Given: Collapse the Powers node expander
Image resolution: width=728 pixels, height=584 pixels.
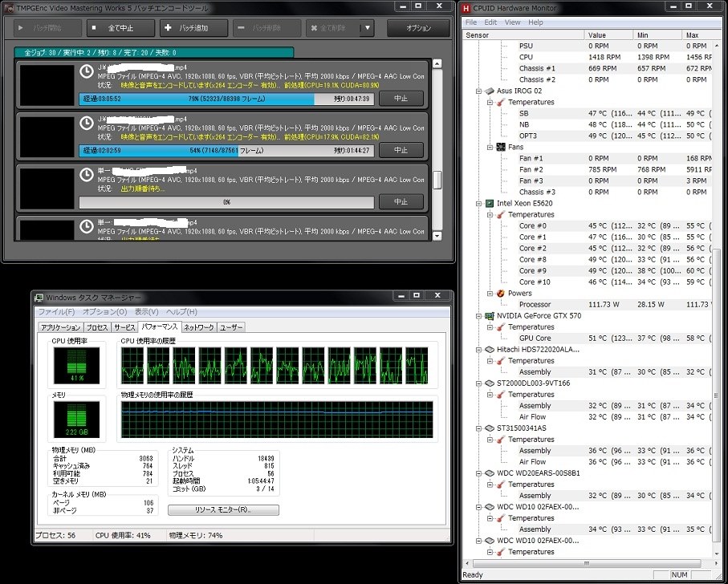Looking at the screenshot, I should (x=490, y=293).
